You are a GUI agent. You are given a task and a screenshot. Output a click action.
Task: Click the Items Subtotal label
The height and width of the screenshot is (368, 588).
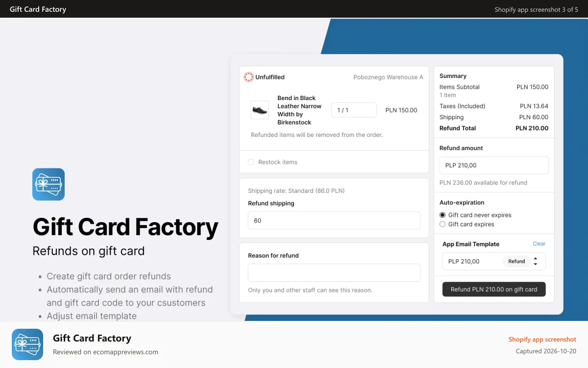460,87
